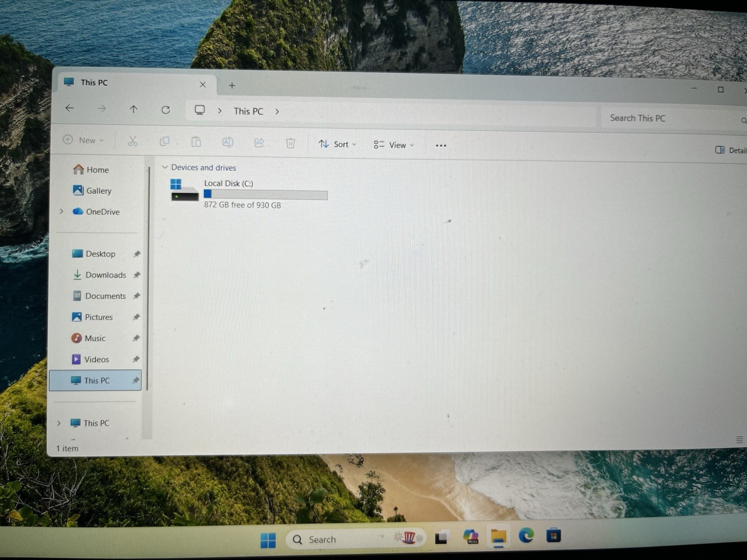Click the Delete trash can icon
The width and height of the screenshot is (747, 560).
[290, 143]
